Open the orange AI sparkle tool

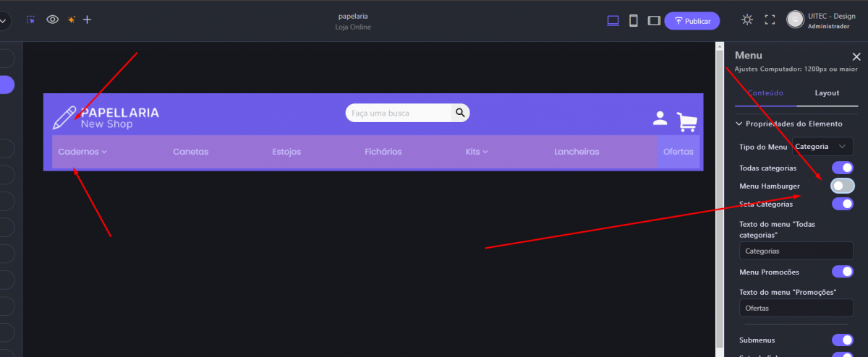71,20
